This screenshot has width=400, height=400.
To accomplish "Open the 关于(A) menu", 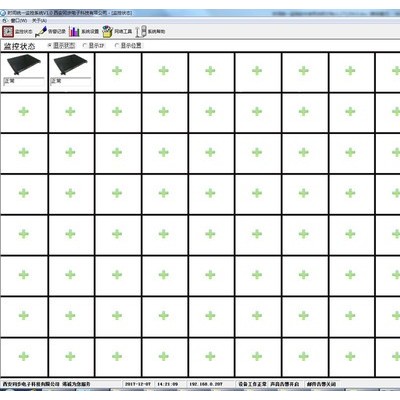I will (39, 21).
